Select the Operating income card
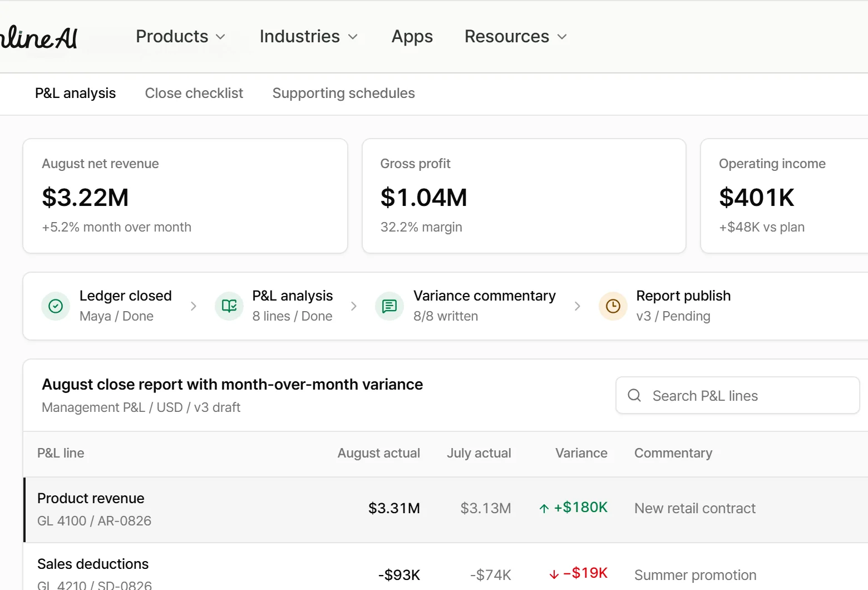Viewport: 868px width, 590px height. point(785,196)
